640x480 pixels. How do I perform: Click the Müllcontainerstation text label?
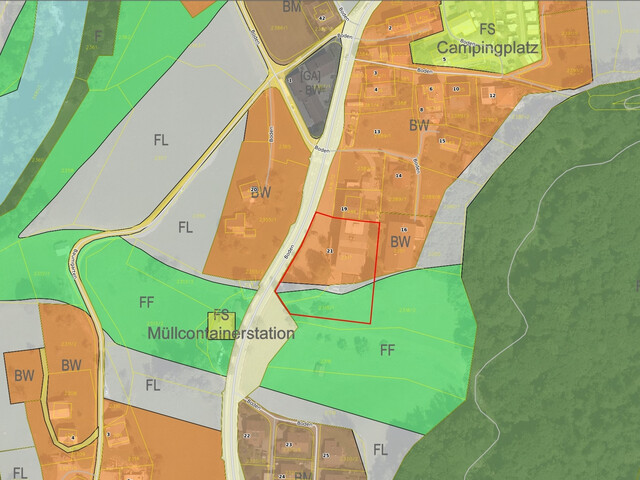click(x=221, y=334)
